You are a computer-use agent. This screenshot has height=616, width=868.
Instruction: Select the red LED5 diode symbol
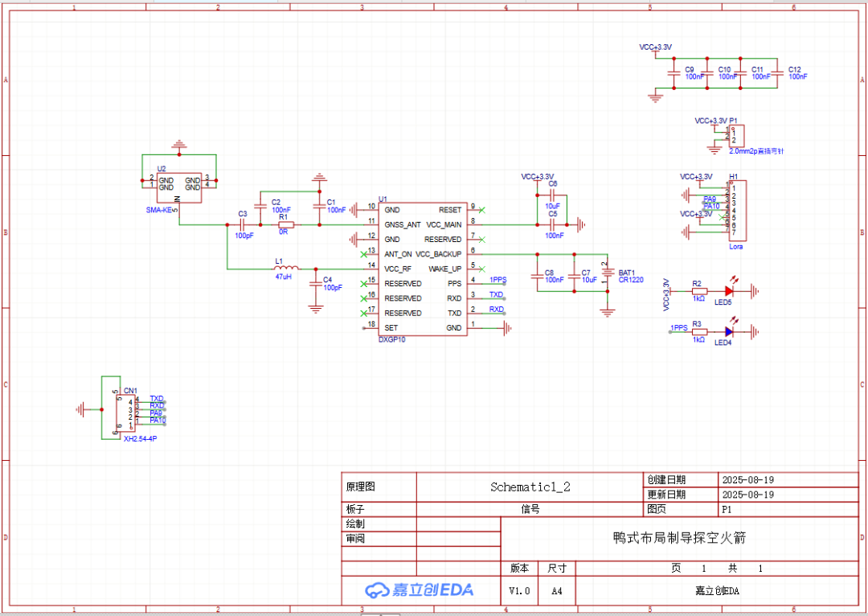[730, 291]
